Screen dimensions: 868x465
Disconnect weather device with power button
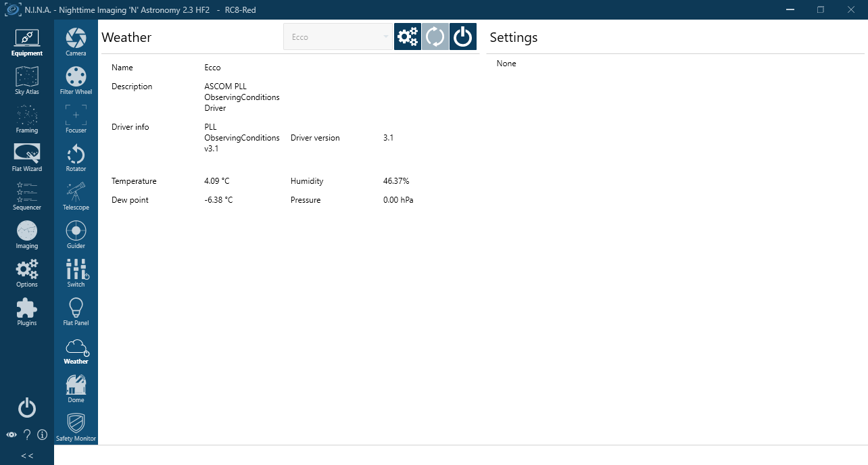pos(463,36)
